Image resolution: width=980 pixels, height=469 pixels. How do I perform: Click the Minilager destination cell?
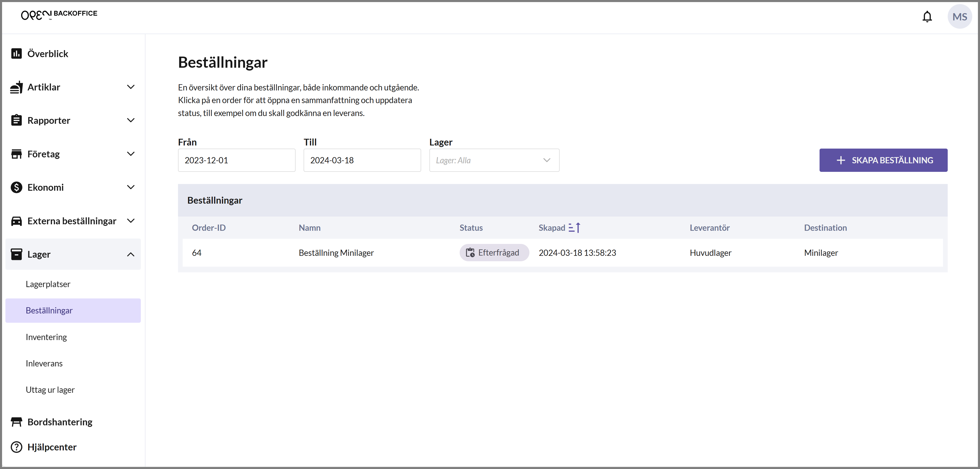click(821, 252)
